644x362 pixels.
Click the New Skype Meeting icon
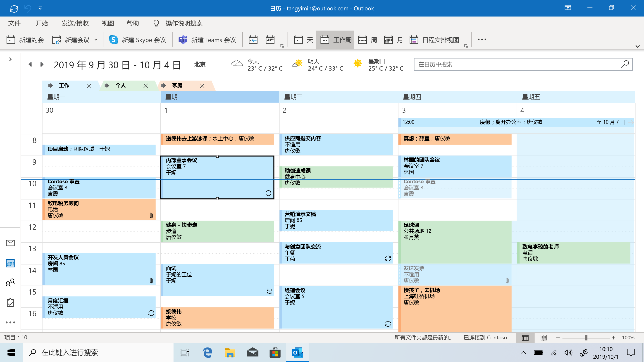coord(114,40)
